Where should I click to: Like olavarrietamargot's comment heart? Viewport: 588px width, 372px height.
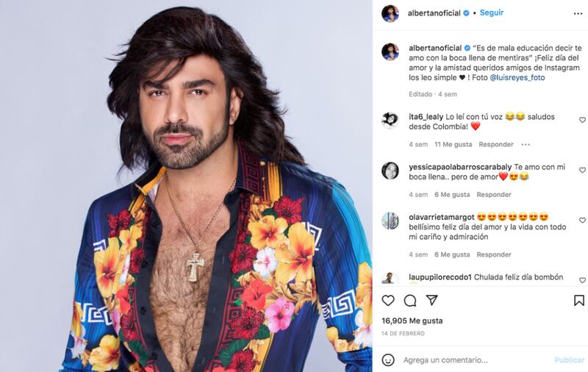(x=582, y=221)
